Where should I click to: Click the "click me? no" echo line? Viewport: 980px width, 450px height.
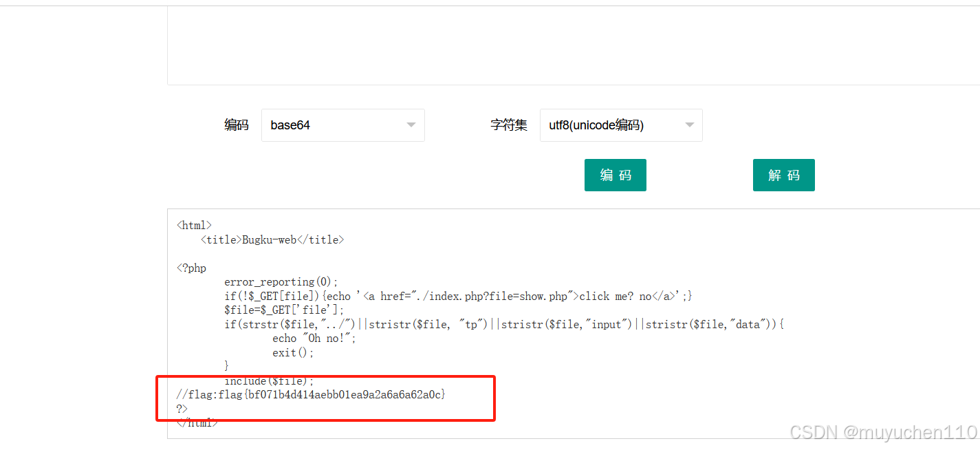(458, 296)
